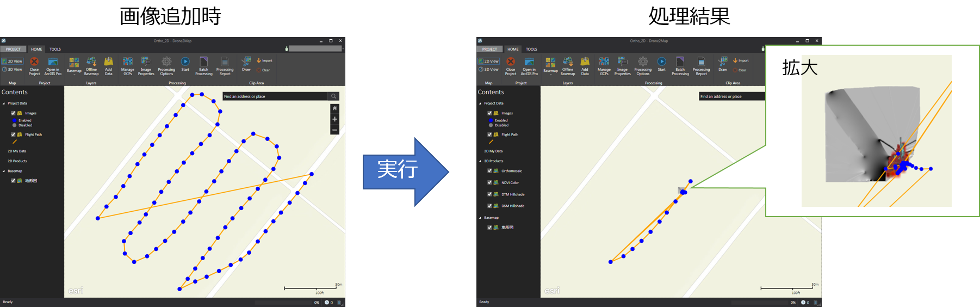Image resolution: width=980 pixels, height=307 pixels.
Task: Collapse Basemap group in left Contents pane
Action: coord(3,171)
